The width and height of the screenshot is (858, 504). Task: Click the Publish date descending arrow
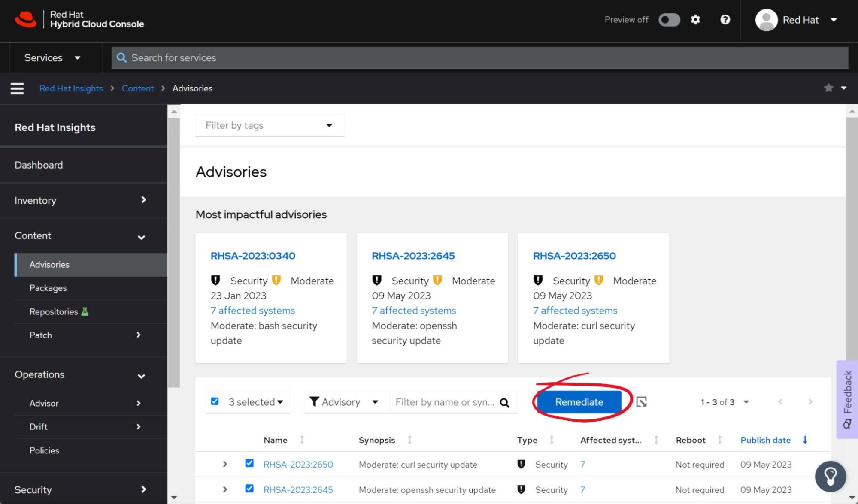click(805, 440)
